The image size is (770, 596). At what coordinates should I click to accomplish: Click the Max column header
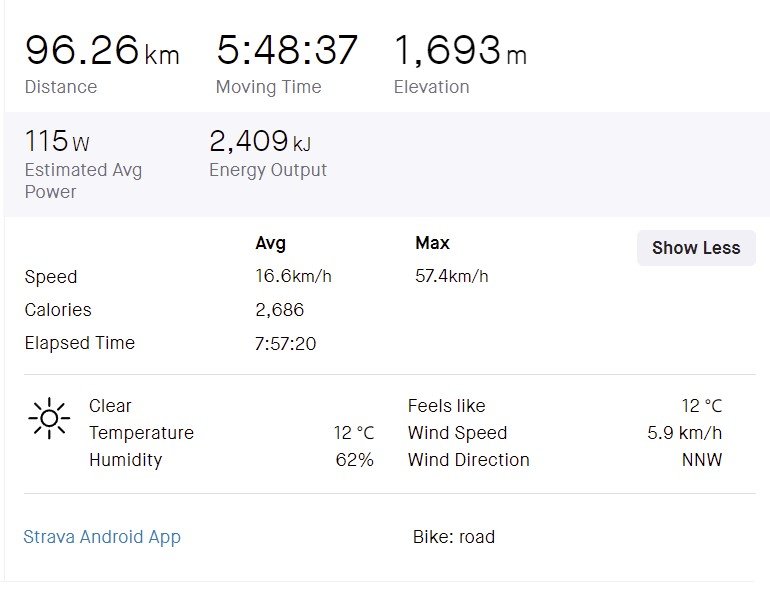432,243
